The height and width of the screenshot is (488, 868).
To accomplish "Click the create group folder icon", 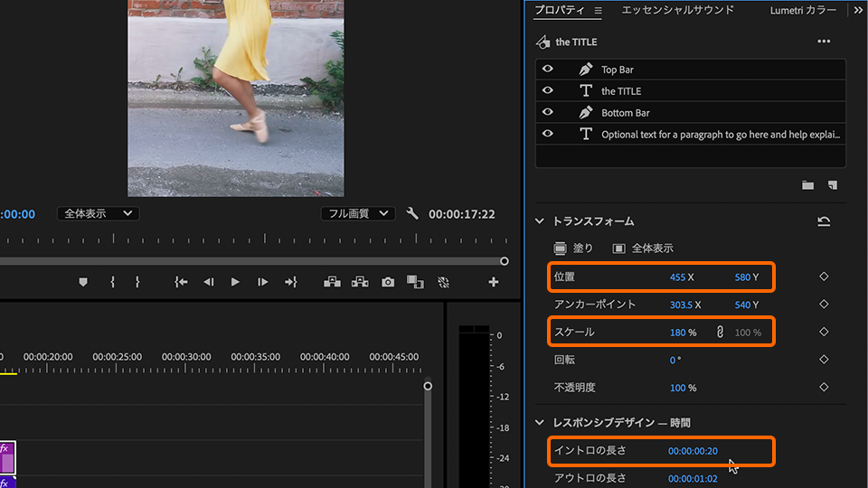I will point(807,185).
